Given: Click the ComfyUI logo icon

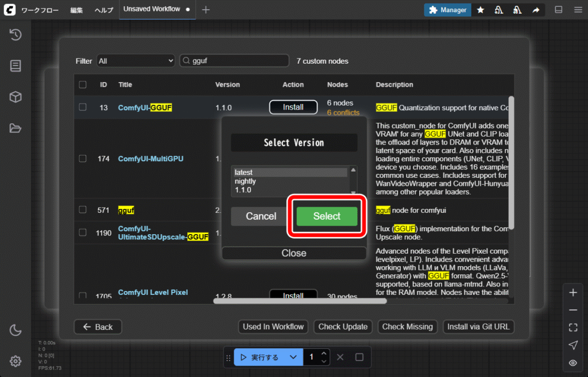Looking at the screenshot, I should (x=10, y=9).
